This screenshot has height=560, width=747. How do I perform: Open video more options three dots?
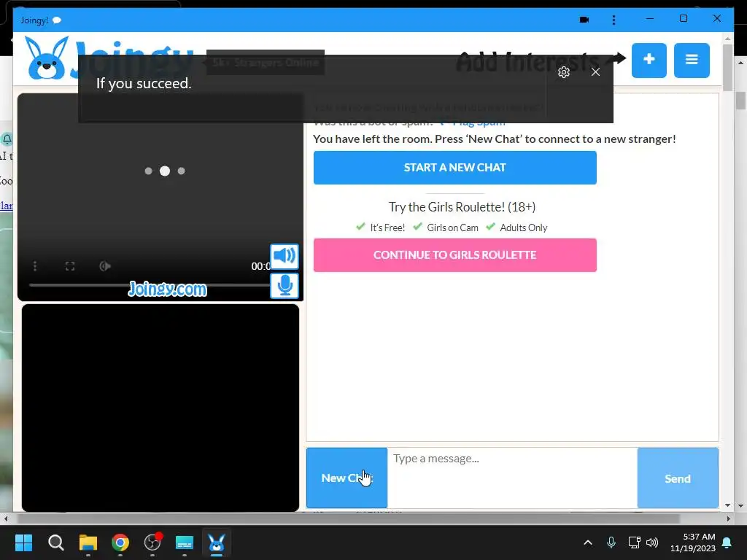35,266
